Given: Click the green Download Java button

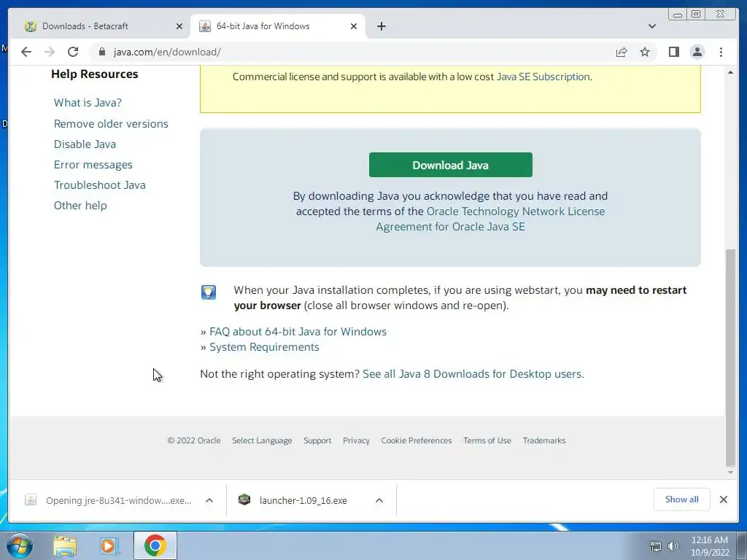Looking at the screenshot, I should click(451, 165).
